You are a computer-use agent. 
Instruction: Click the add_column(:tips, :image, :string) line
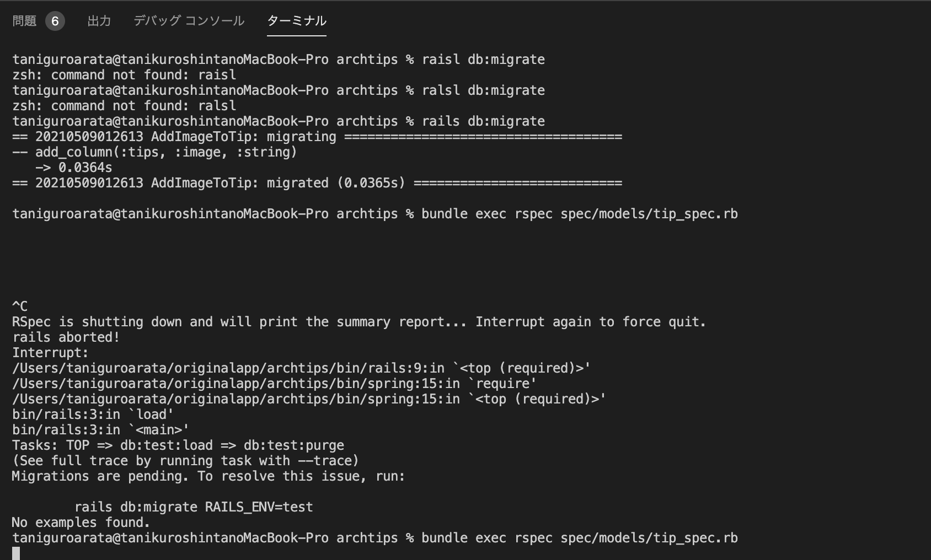154,152
